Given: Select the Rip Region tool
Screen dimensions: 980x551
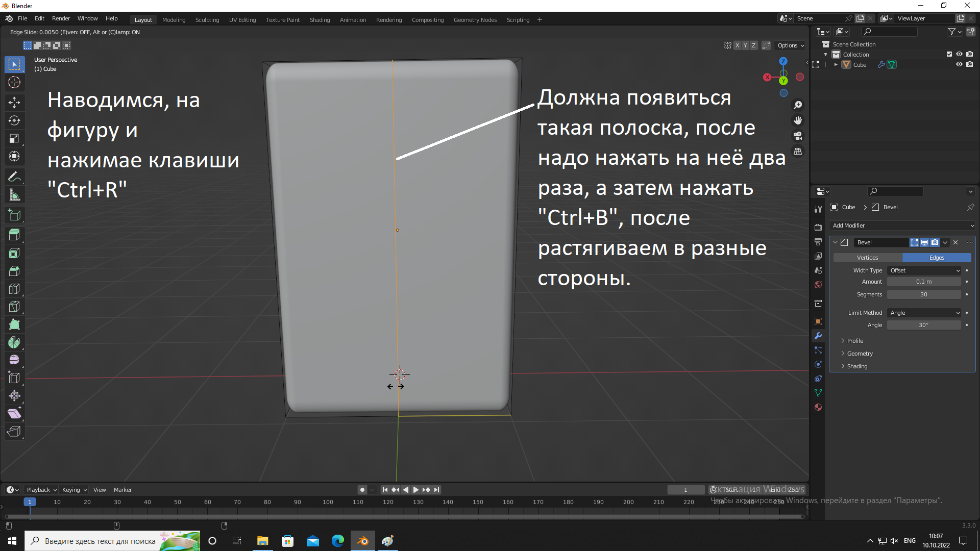Looking at the screenshot, I should (14, 432).
